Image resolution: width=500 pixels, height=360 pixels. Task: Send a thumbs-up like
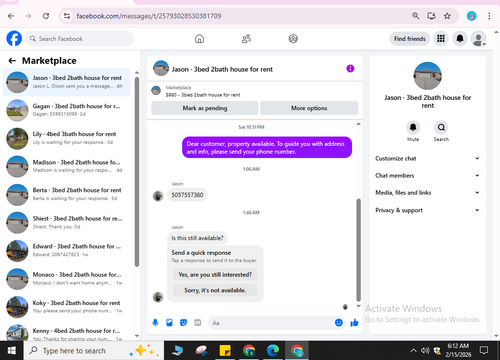point(354,323)
